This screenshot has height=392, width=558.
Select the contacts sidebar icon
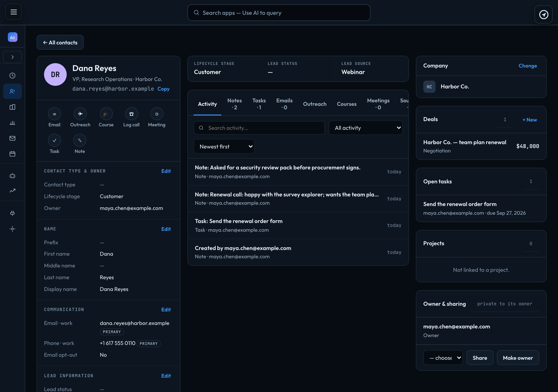tap(12, 91)
